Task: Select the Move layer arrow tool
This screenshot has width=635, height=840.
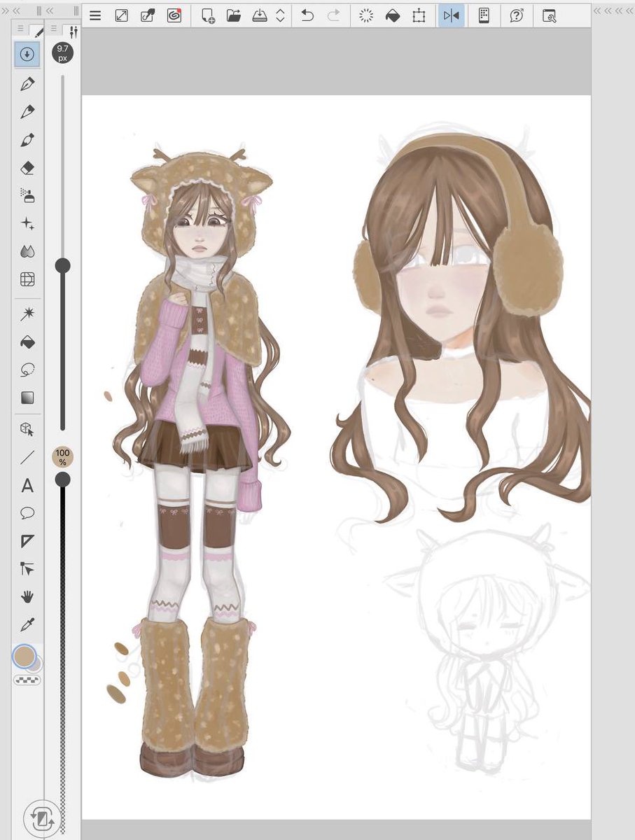Action: (x=27, y=568)
